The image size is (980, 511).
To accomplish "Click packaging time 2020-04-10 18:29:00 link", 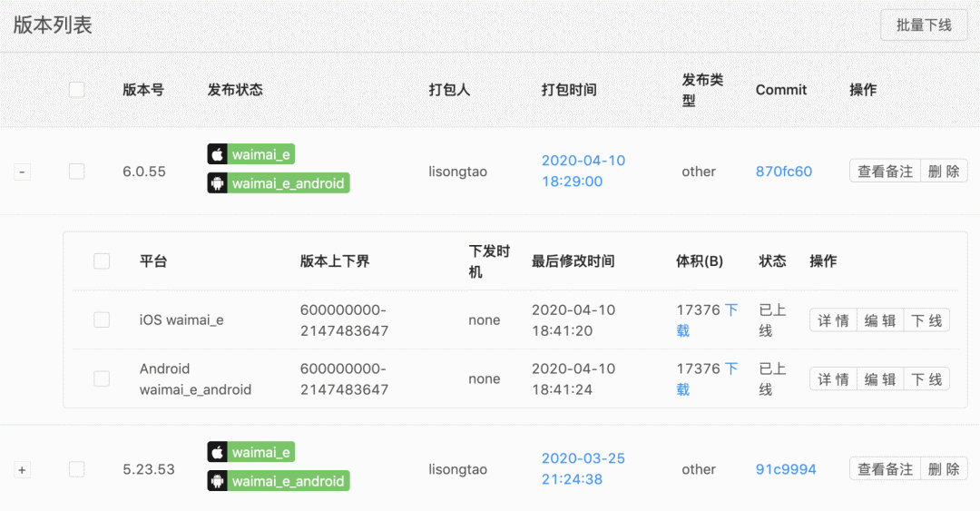I will click(583, 171).
